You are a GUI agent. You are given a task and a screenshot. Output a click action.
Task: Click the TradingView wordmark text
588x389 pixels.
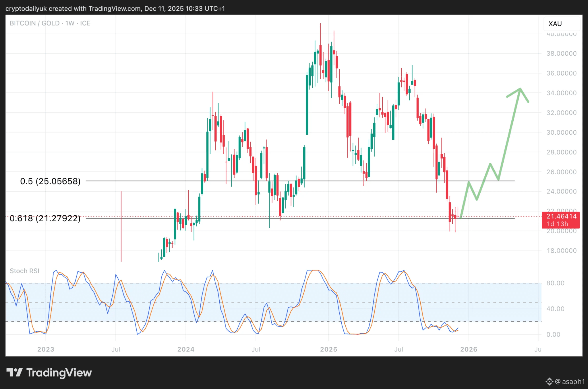(59, 373)
